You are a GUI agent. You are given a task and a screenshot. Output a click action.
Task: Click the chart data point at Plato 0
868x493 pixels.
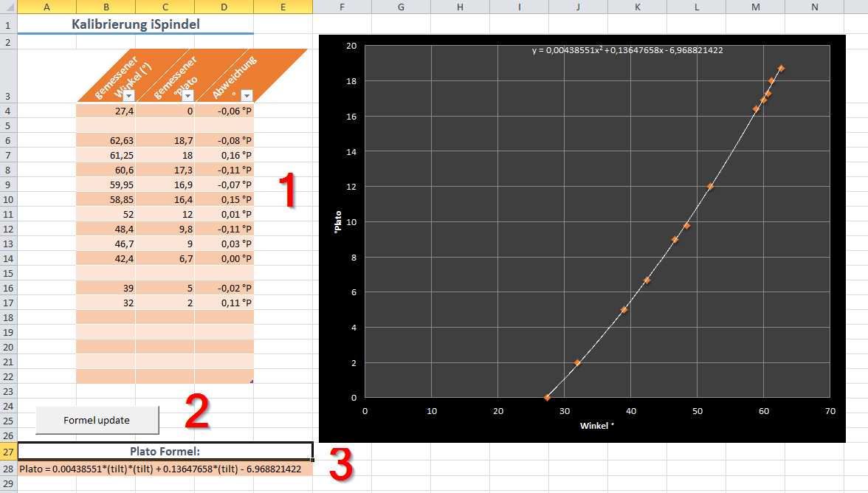click(x=547, y=397)
